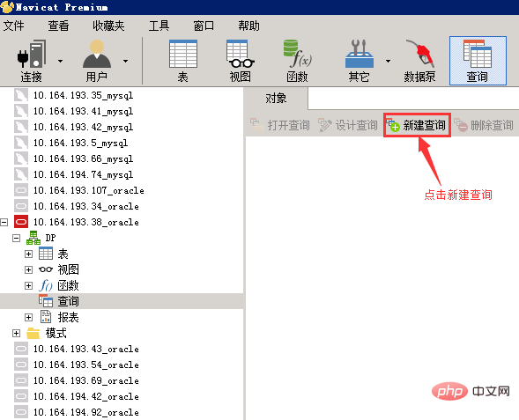Collapse the 10.164.193.38_oracle connection node
The height and width of the screenshot is (420, 519).
coord(4,222)
